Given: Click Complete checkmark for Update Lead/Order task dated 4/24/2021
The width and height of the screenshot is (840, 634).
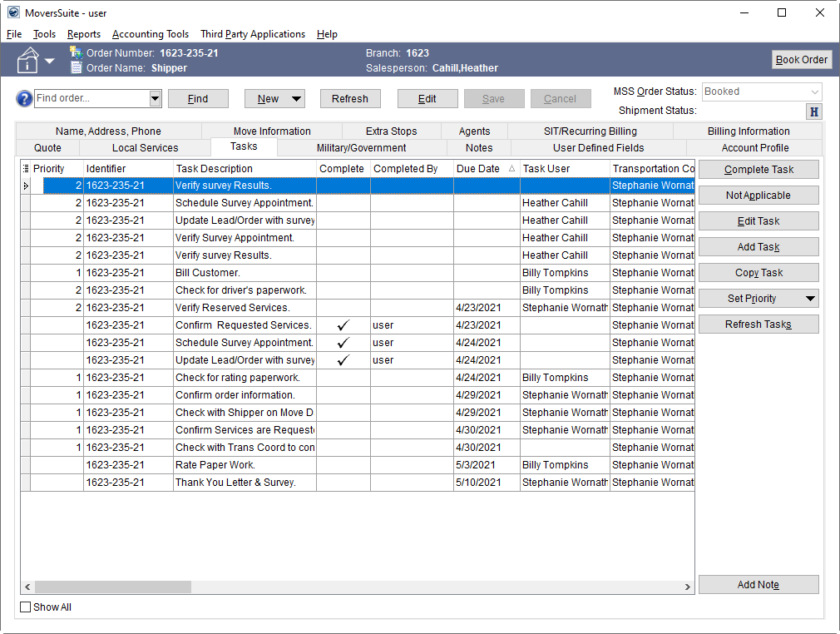Looking at the screenshot, I should (x=343, y=360).
